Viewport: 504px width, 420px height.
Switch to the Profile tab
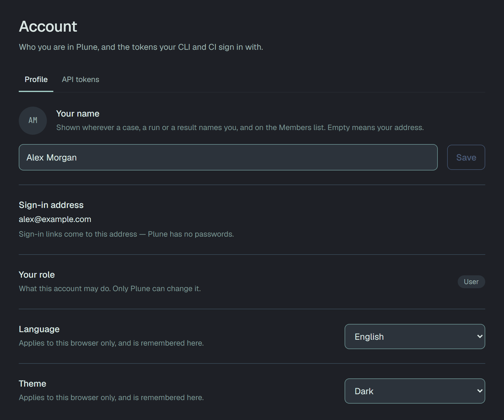click(36, 80)
